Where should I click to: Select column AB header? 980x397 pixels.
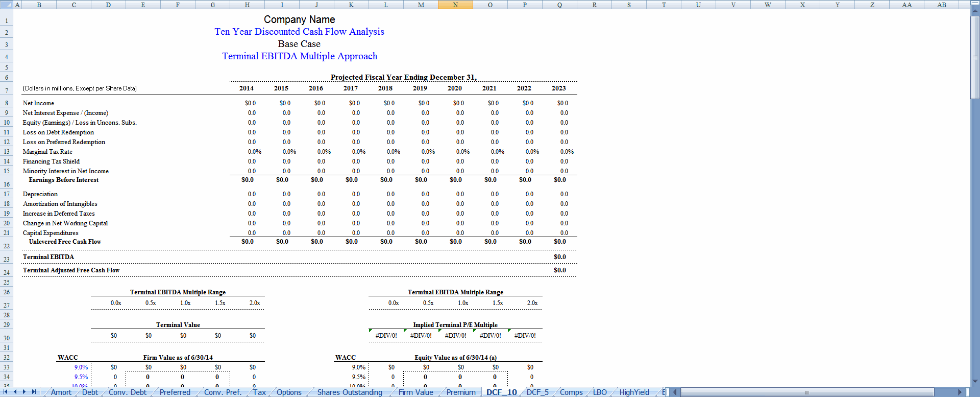942,5
